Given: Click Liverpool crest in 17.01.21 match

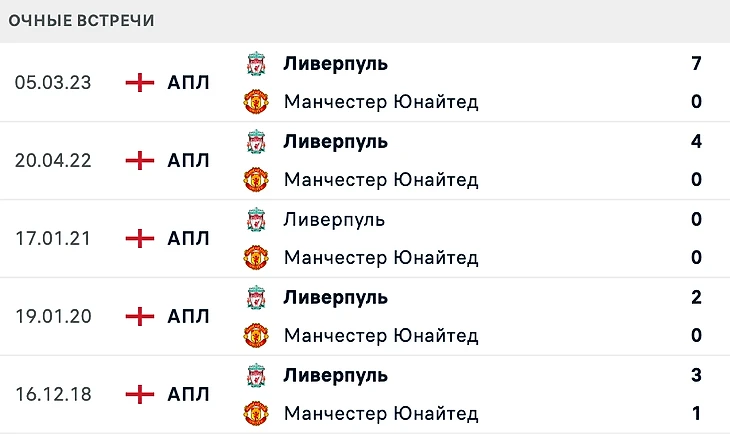Looking at the screenshot, I should tap(256, 219).
